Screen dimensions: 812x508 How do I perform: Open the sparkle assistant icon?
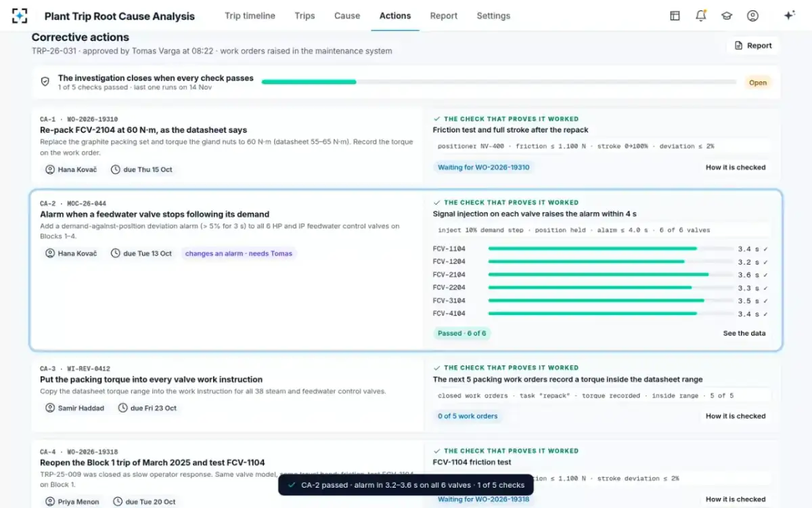pyautogui.click(x=789, y=16)
